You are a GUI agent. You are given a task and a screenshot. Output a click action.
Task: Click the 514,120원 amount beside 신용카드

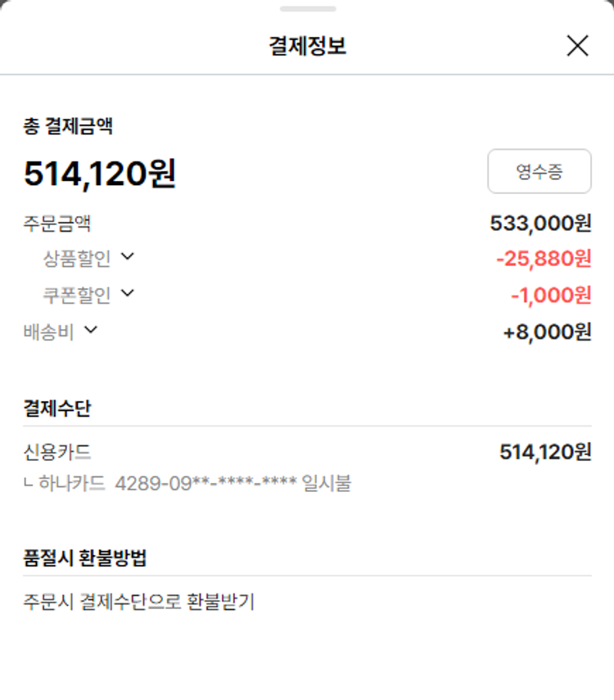point(545,452)
